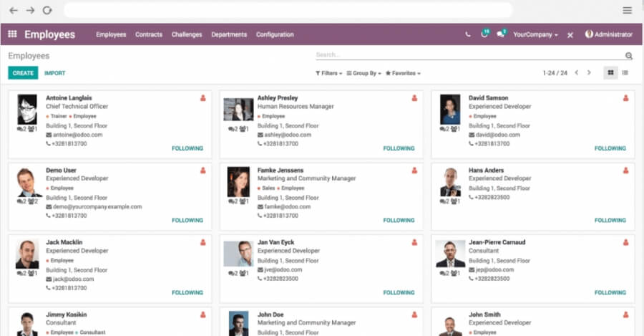
Task: Open the Contracts menu
Action: pyautogui.click(x=149, y=34)
